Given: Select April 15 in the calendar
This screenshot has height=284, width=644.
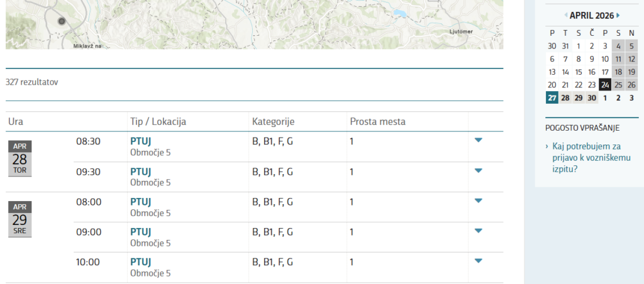Looking at the screenshot, I should 579,72.
